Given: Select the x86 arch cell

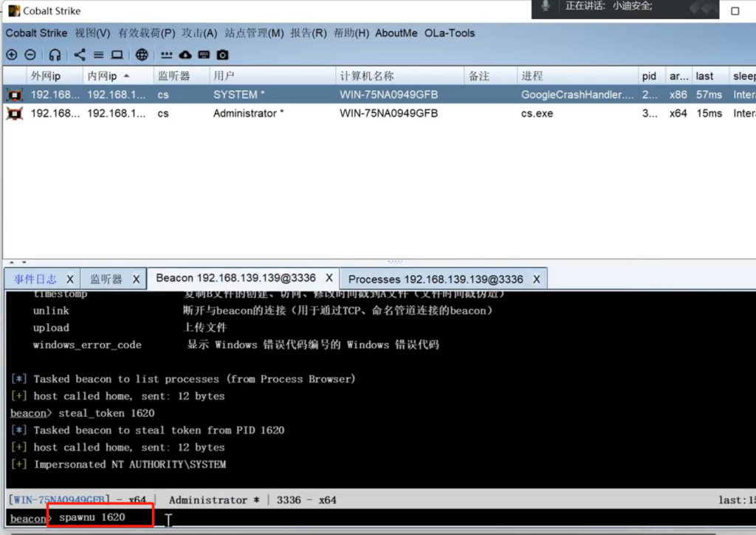Looking at the screenshot, I should tap(678, 95).
